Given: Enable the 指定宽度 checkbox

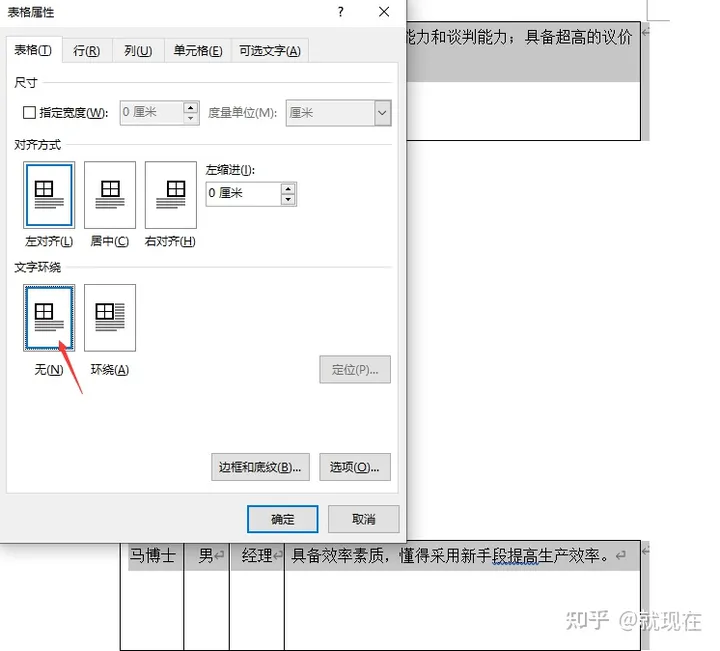Looking at the screenshot, I should (29, 112).
